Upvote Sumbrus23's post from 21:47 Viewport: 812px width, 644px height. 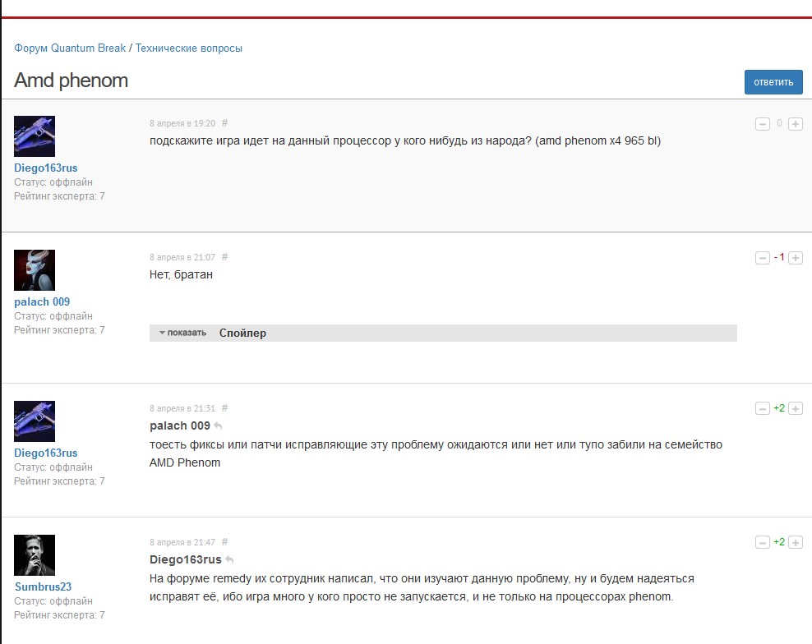click(x=796, y=542)
